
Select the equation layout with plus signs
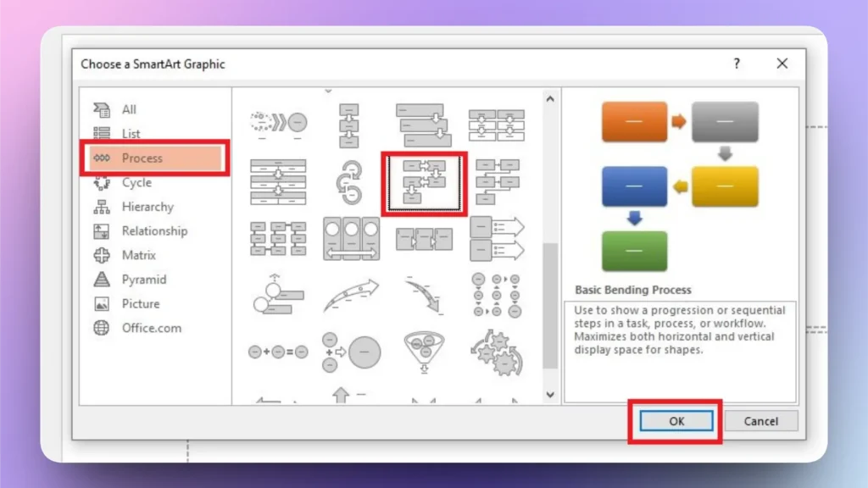[277, 351]
